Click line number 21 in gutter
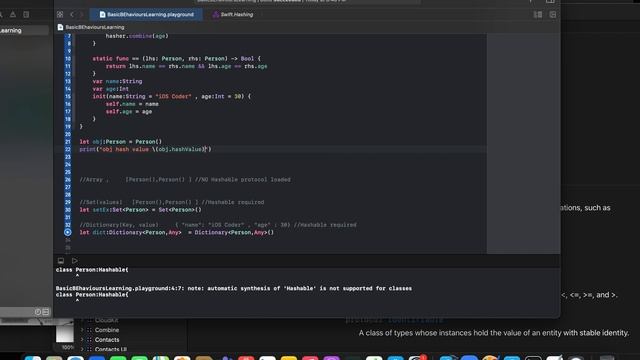The height and width of the screenshot is (360, 640). [x=68, y=142]
